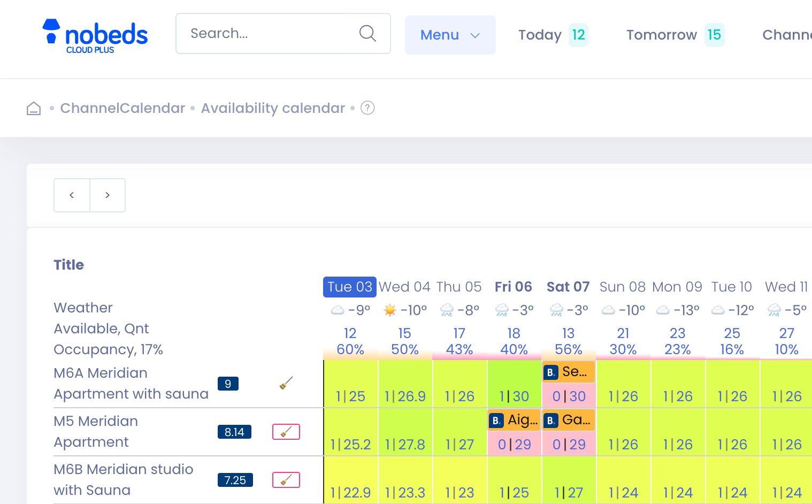
Task: Click the previous-arrow calendar navigation button
Action: click(72, 195)
